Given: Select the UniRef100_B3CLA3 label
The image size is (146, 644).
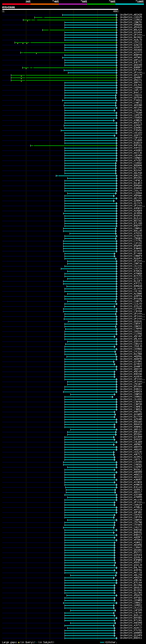Looking at the screenshot, I should pyautogui.click(x=131, y=487).
